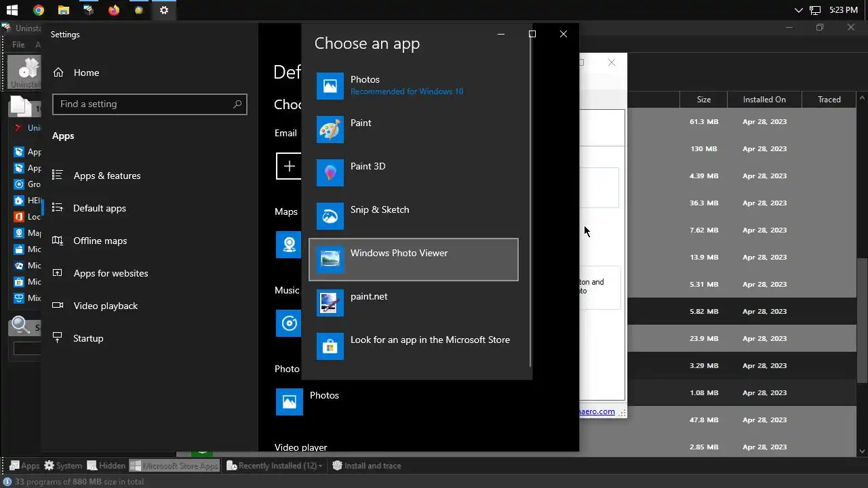Screen dimensions: 868x488
Task: Open Windows Start menu
Action: click(x=12, y=10)
